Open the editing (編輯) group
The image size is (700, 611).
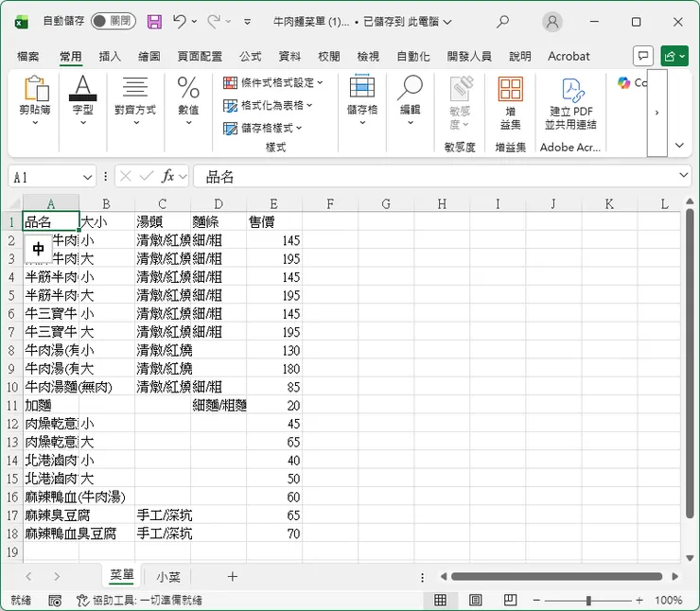(x=410, y=100)
